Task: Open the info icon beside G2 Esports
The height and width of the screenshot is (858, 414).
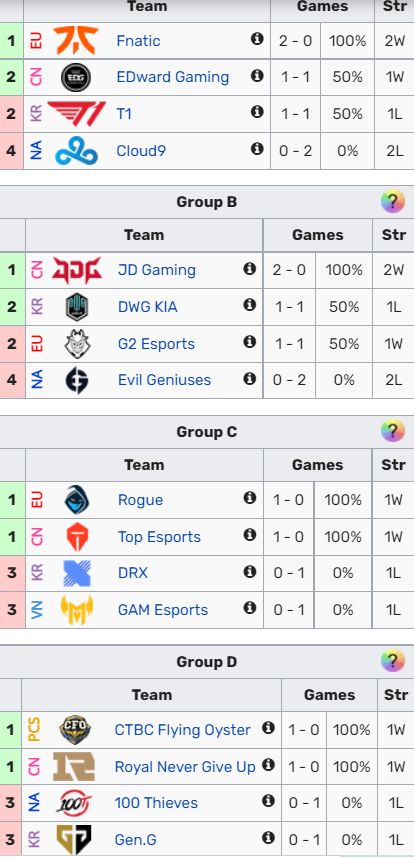Action: click(x=250, y=341)
